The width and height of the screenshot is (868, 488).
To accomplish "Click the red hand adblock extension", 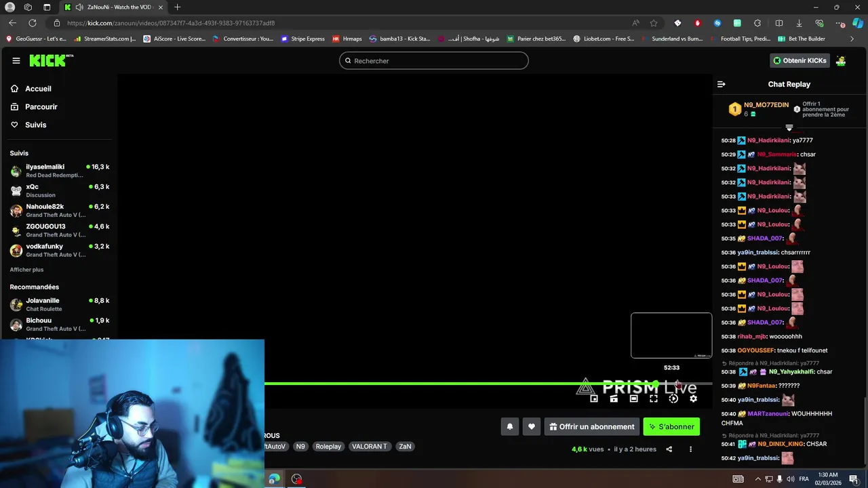I will click(697, 22).
